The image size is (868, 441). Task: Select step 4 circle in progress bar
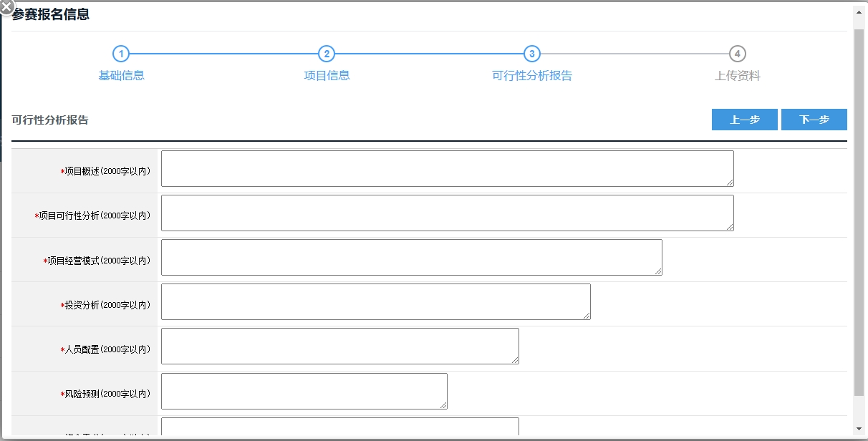737,54
